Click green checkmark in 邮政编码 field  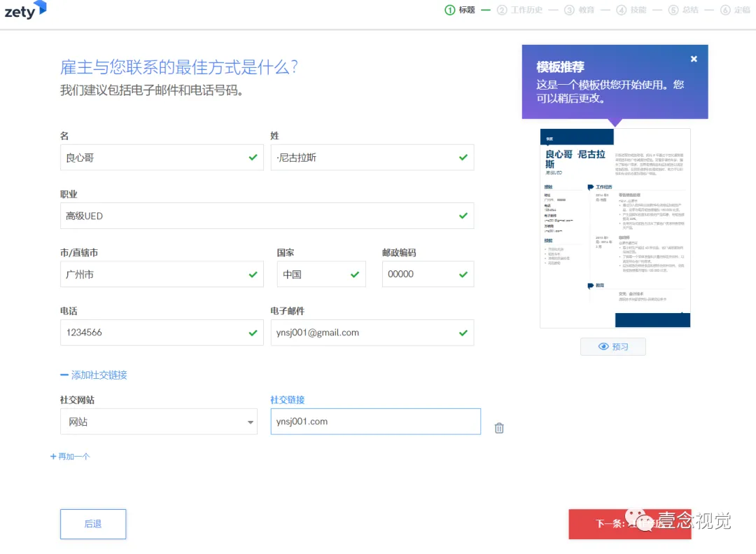coord(463,274)
